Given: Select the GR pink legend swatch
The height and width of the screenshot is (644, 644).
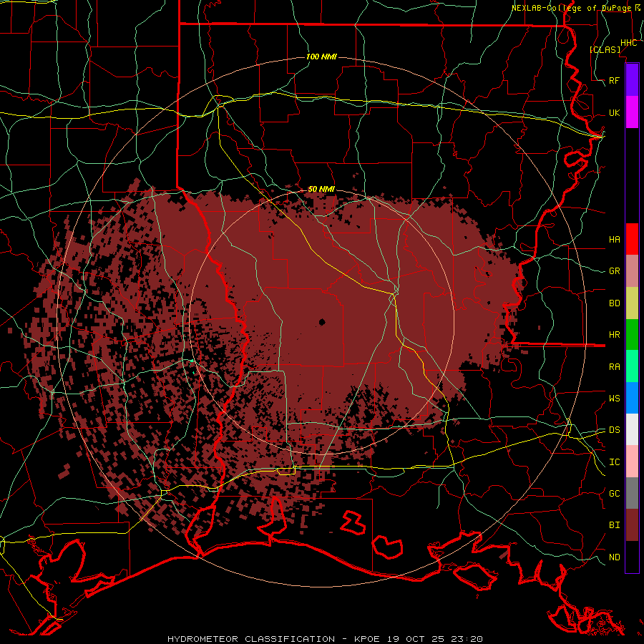Looking at the screenshot, I should tap(632, 271).
